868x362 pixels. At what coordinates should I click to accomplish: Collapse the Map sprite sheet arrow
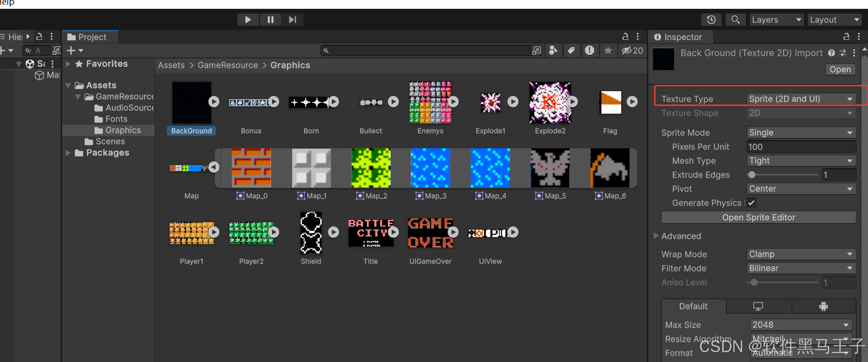point(214,167)
